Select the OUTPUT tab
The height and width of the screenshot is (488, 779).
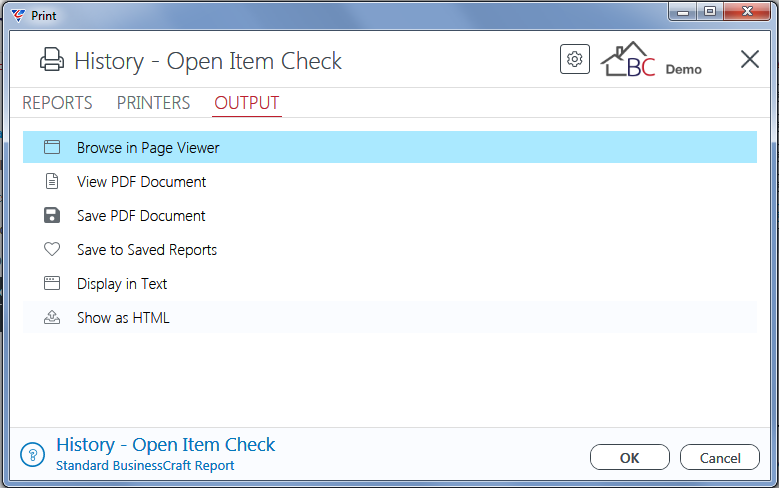[x=247, y=103]
